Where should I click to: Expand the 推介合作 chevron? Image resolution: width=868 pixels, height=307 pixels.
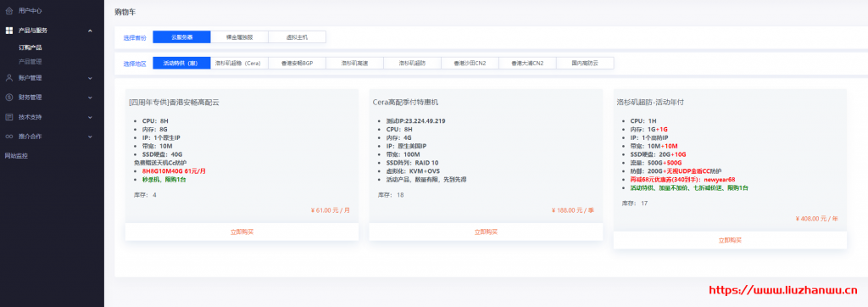[90, 137]
